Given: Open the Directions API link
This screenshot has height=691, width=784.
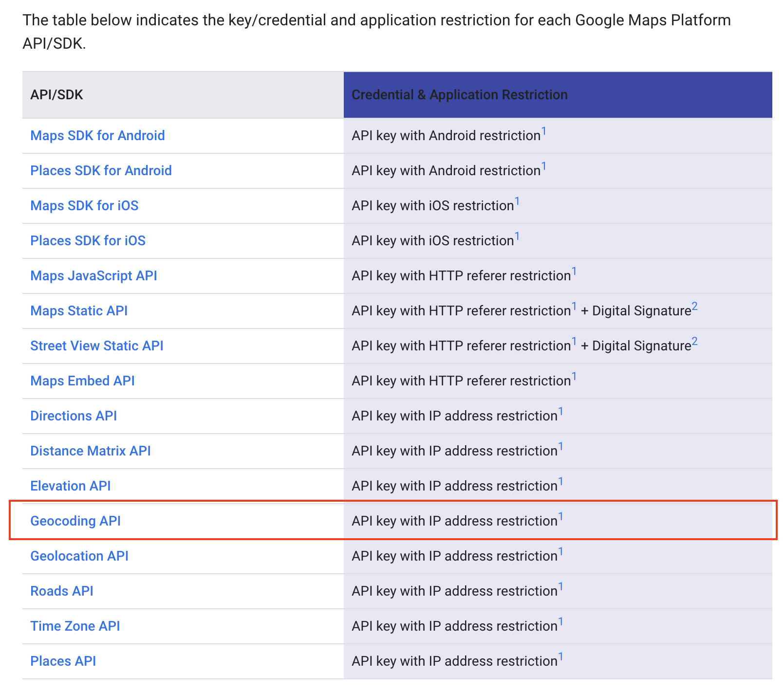Looking at the screenshot, I should (74, 416).
